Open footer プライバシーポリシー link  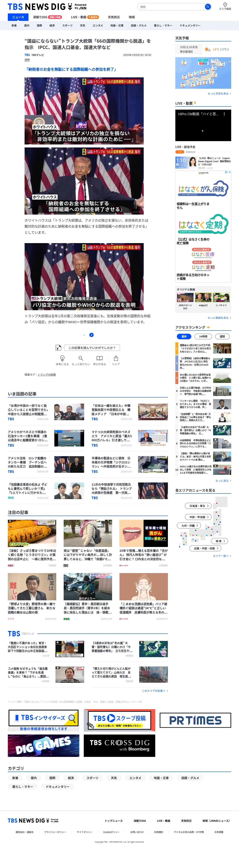[x=55, y=832]
